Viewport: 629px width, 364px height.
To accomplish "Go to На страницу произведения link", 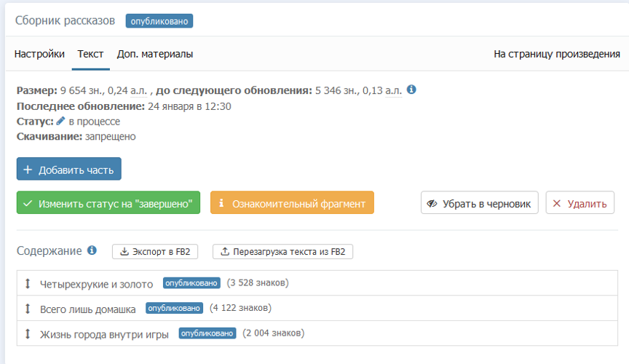I will [x=556, y=54].
